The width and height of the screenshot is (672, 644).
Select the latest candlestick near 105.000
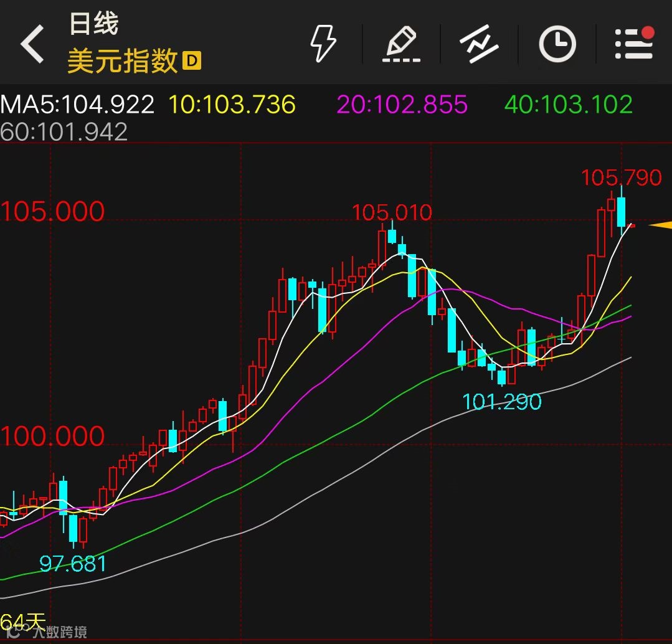click(x=632, y=225)
